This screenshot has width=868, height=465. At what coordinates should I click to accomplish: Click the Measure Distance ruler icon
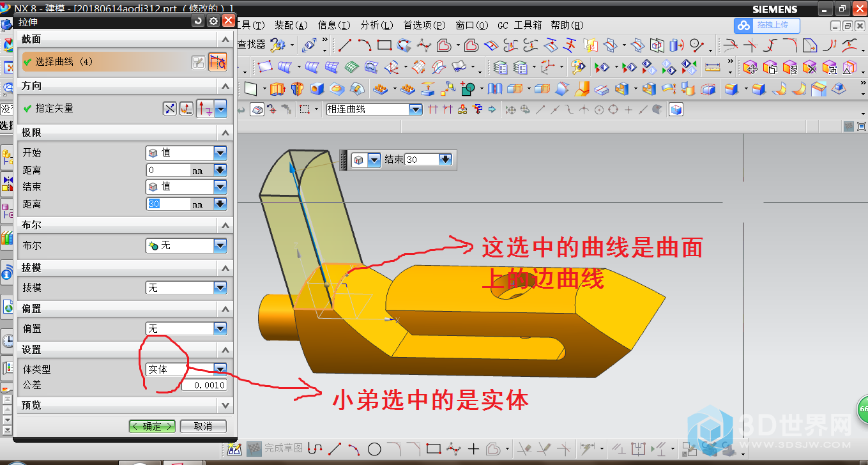(713, 67)
